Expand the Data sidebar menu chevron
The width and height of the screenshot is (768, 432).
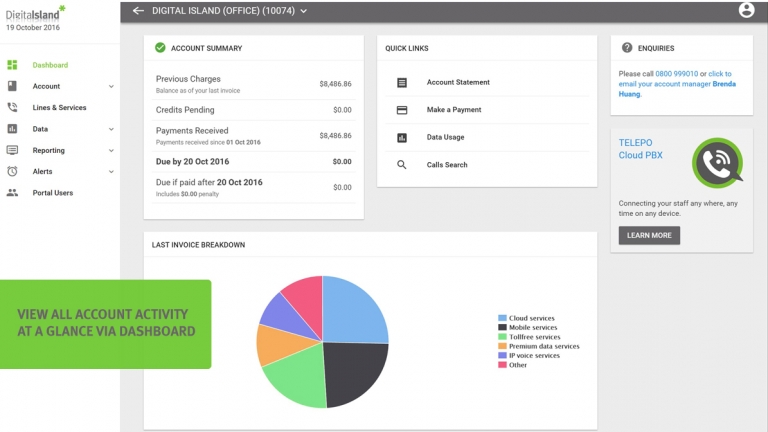pos(111,129)
